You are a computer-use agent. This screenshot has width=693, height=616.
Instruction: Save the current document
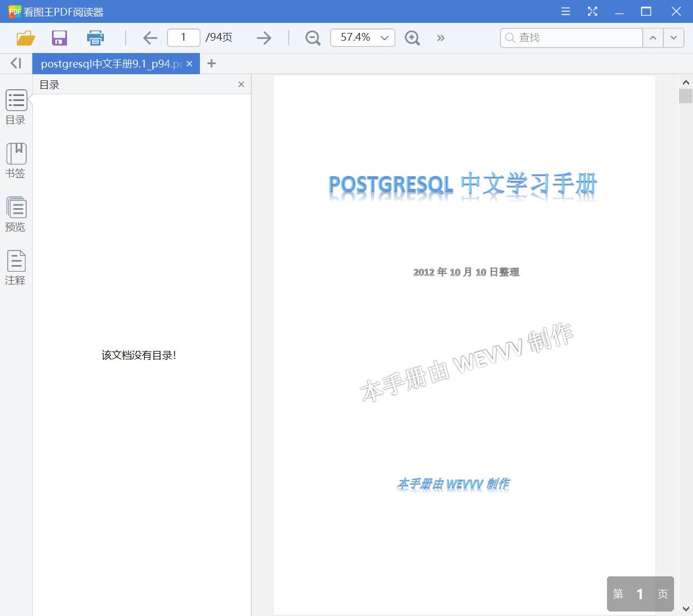(x=59, y=37)
